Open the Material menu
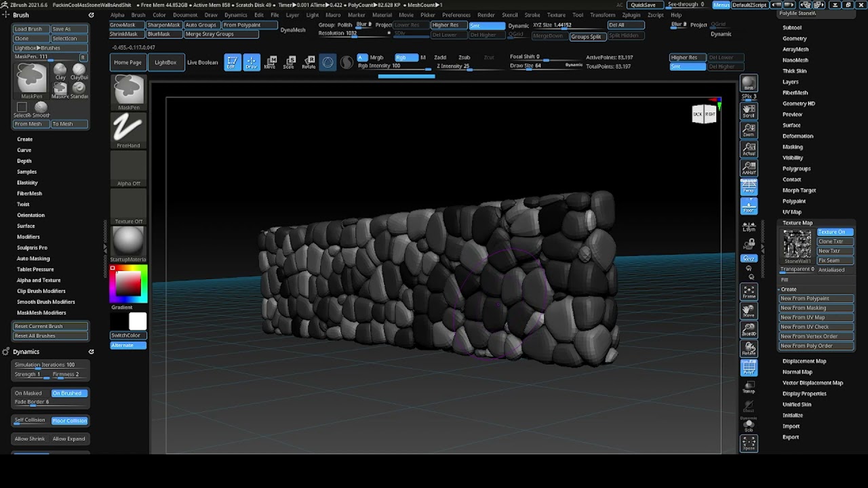The height and width of the screenshot is (488, 868). 382,15
